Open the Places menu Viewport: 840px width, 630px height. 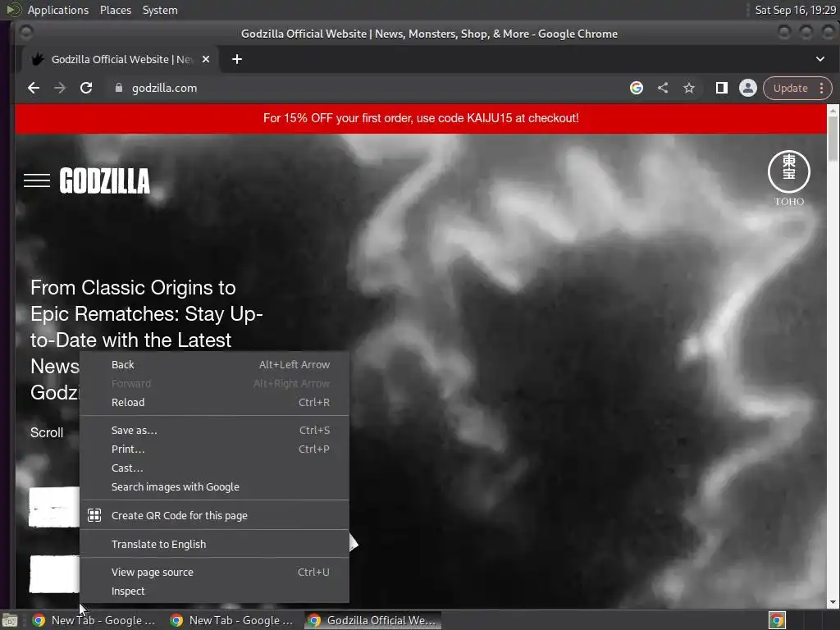[x=115, y=10]
